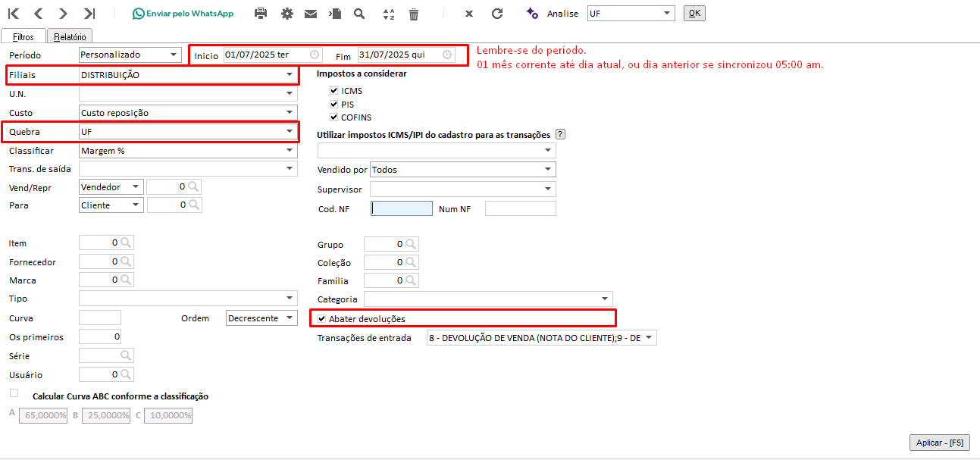
Task: Disable the Abater devoluções checkbox
Action: pyautogui.click(x=322, y=319)
